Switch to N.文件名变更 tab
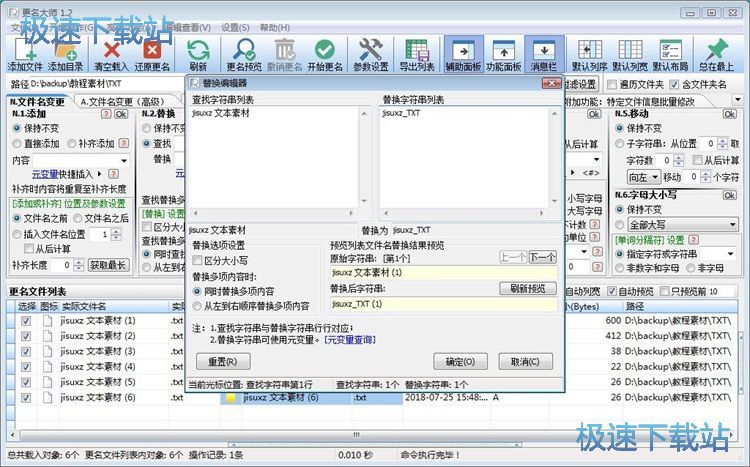750x467 pixels. (38, 101)
